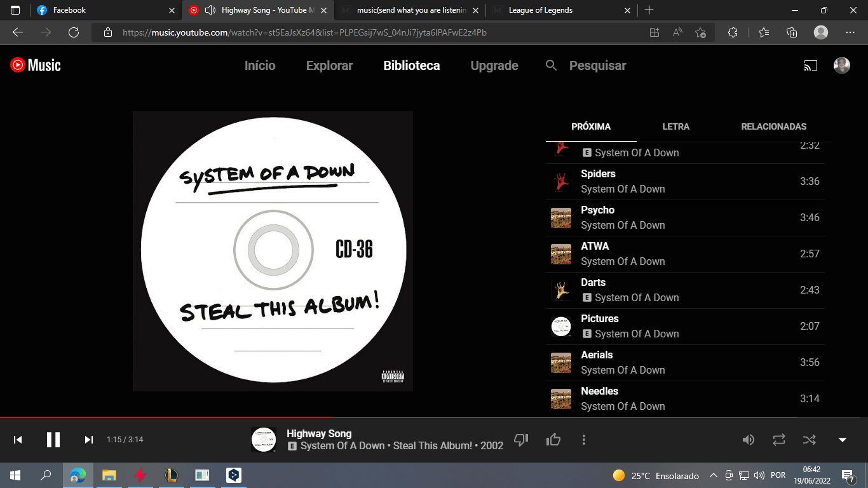Click the Psycho album thumbnail in queue
This screenshot has width=868, height=488.
coord(561,218)
